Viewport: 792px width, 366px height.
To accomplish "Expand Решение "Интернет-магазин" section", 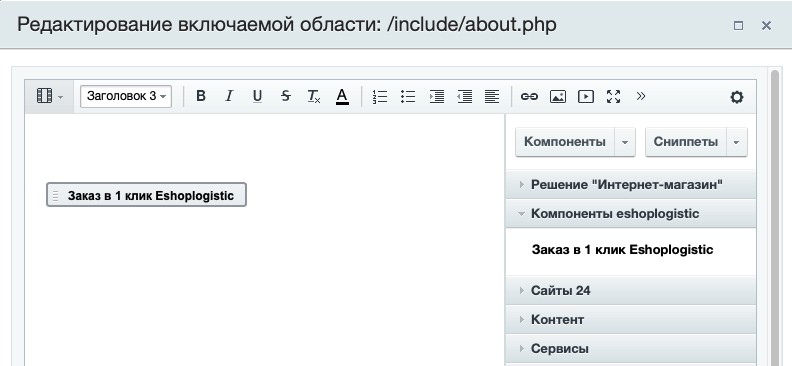I will coord(631,185).
